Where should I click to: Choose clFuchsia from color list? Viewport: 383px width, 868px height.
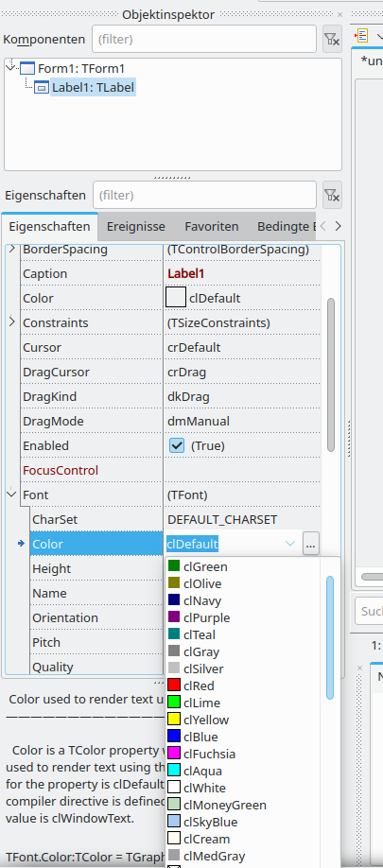coord(242,754)
